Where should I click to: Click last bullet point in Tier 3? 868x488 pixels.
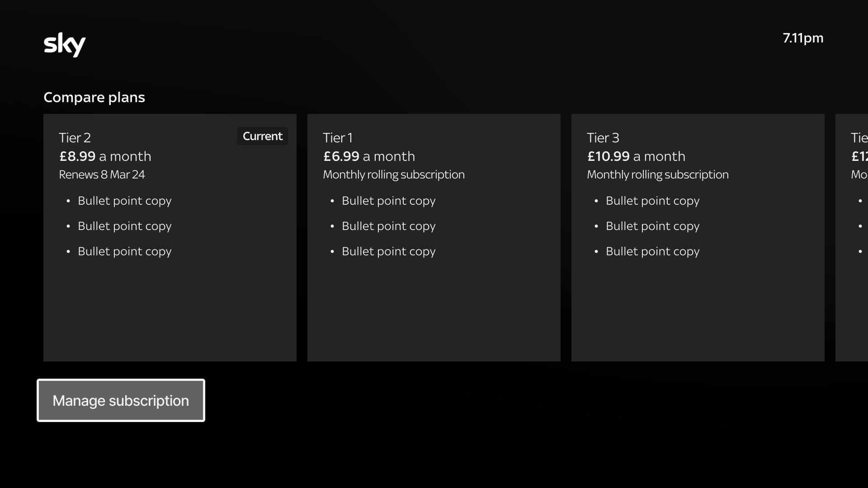tap(652, 251)
